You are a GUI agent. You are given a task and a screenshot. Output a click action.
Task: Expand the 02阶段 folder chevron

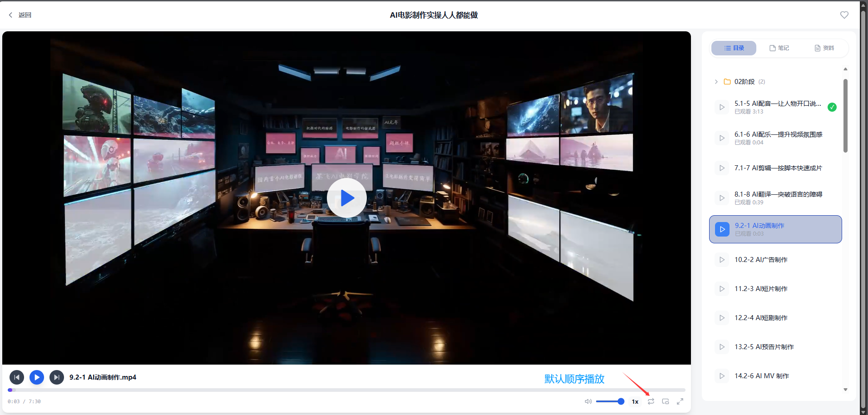click(716, 82)
